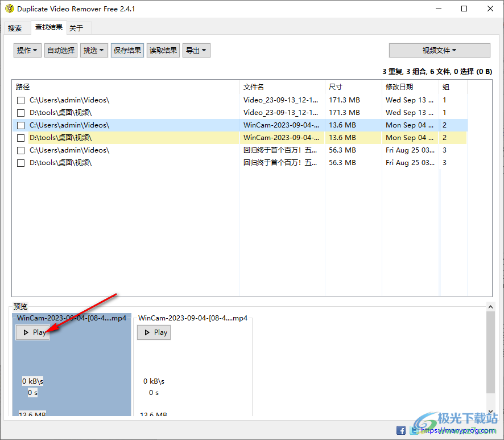Check the D:\tools 56.3 MB row checkbox

coord(21,163)
